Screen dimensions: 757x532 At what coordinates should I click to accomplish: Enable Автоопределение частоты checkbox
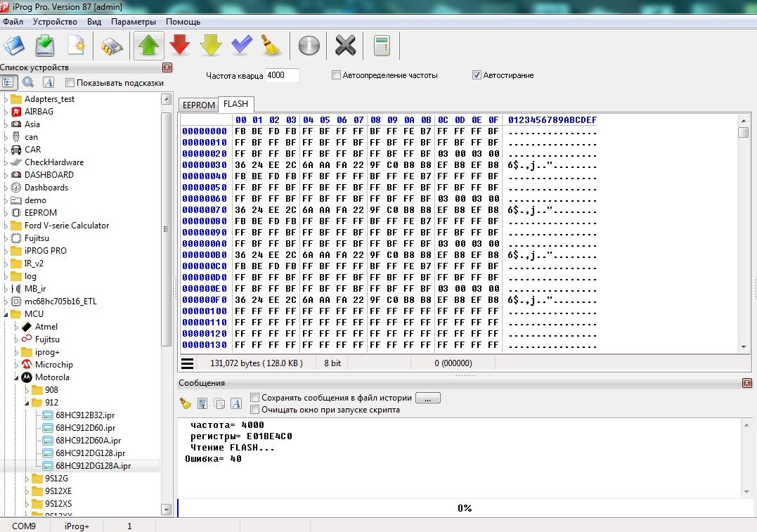(x=336, y=74)
